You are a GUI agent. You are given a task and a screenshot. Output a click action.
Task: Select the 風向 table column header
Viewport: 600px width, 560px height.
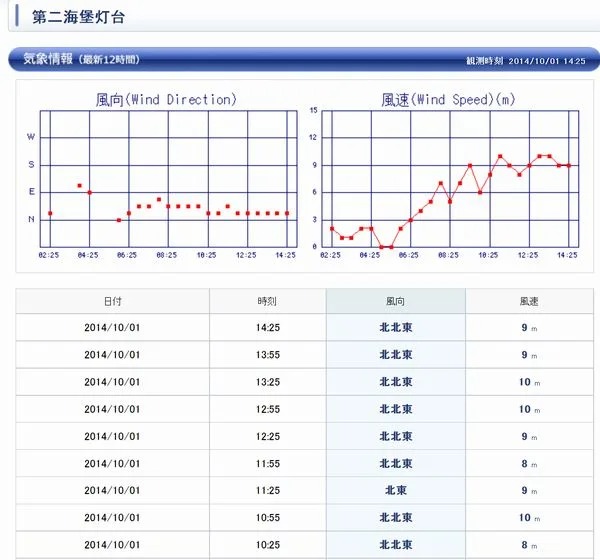pyautogui.click(x=396, y=301)
